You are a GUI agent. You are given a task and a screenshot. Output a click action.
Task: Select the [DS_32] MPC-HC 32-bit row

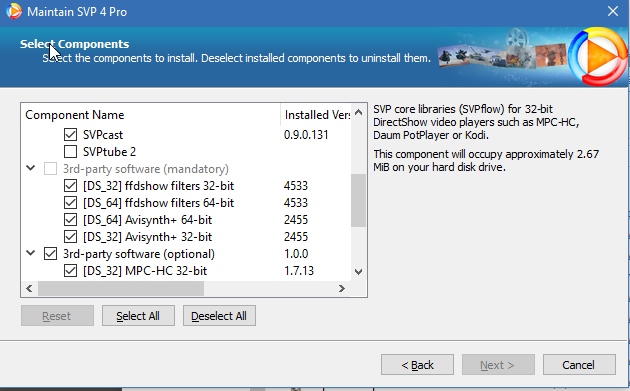click(145, 271)
